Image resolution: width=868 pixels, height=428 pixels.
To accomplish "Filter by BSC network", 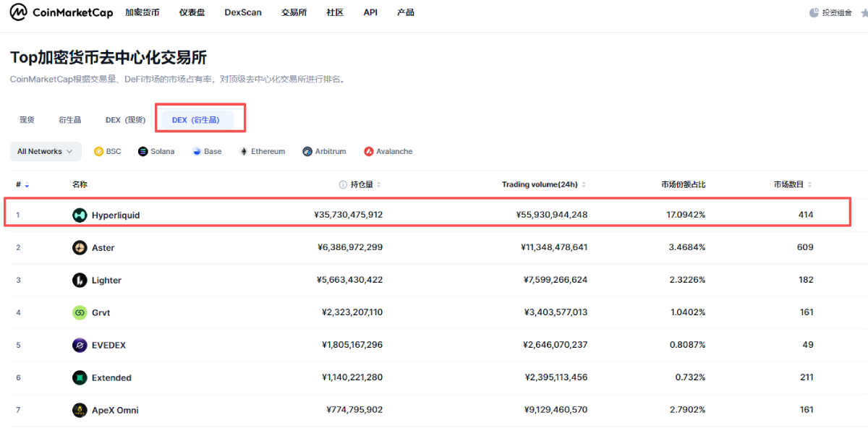I will pos(108,151).
